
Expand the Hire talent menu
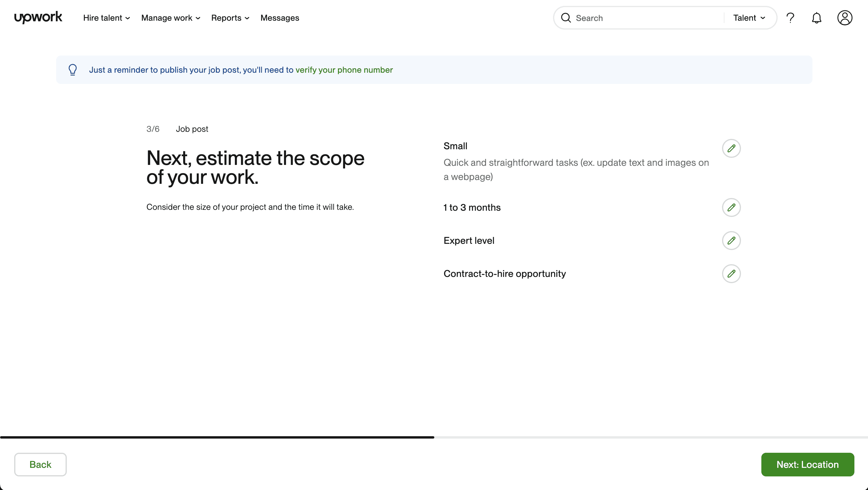[106, 18]
